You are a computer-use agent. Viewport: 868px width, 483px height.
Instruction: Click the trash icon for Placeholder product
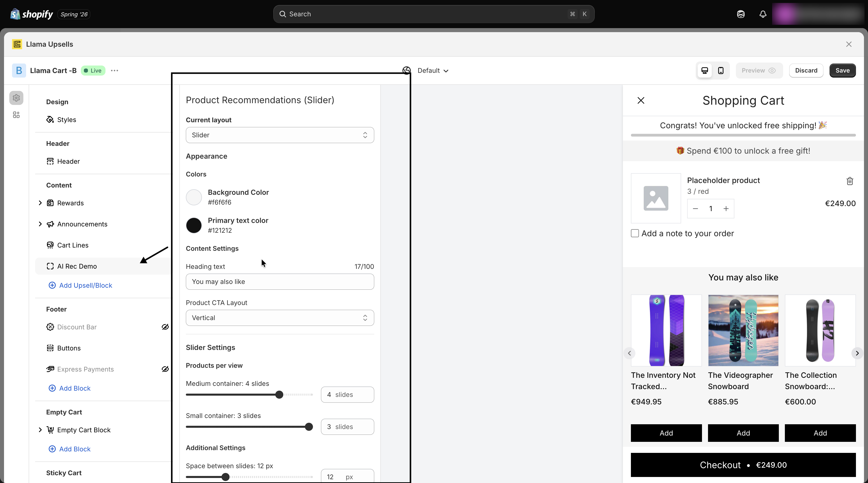click(x=850, y=181)
